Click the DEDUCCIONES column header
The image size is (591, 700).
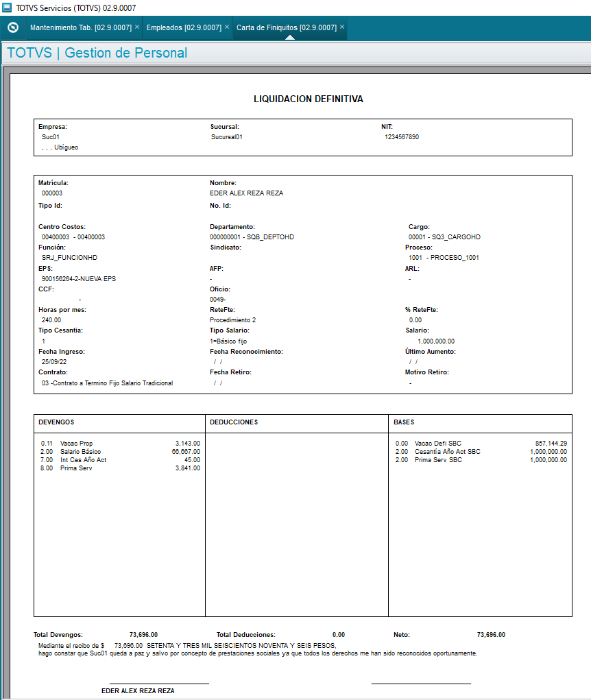pyautogui.click(x=234, y=422)
